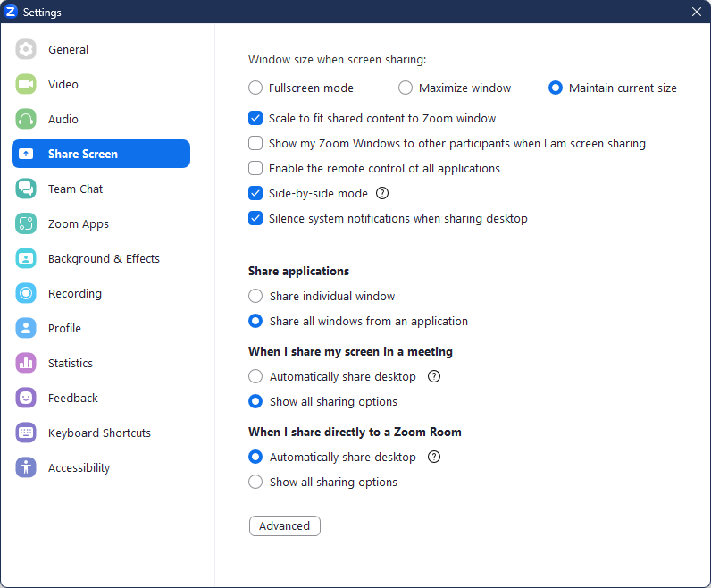Click the Team Chat bubble icon
Image resolution: width=711 pixels, height=588 pixels.
pos(26,189)
